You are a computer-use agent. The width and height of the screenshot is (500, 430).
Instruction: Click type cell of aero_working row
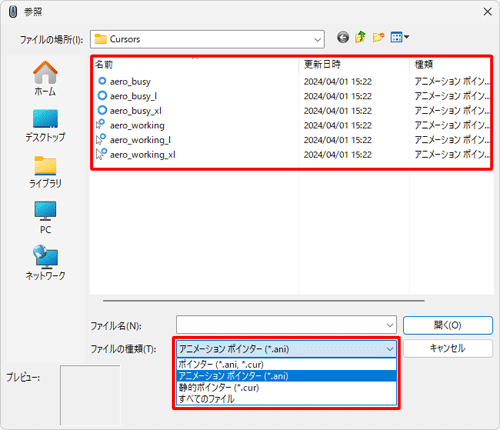452,125
